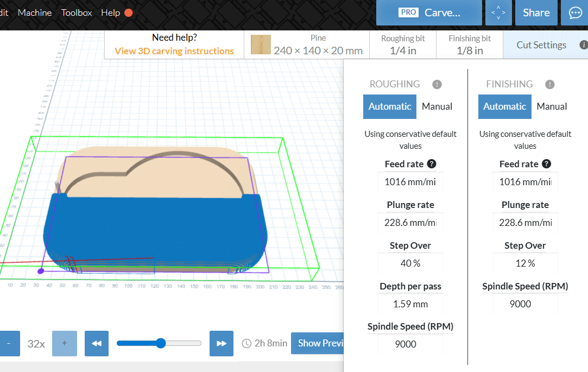Switch Finishing to Manual mode
588x372 pixels.
click(x=552, y=106)
